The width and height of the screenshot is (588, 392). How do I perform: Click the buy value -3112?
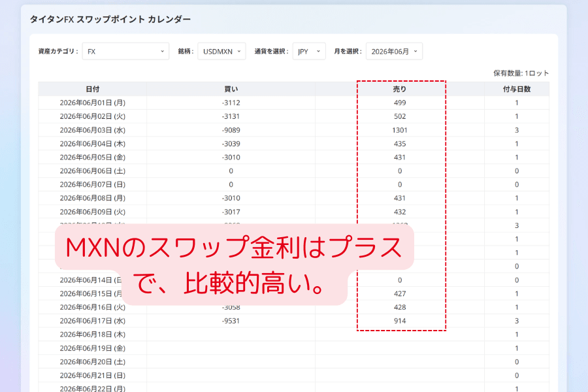(231, 103)
